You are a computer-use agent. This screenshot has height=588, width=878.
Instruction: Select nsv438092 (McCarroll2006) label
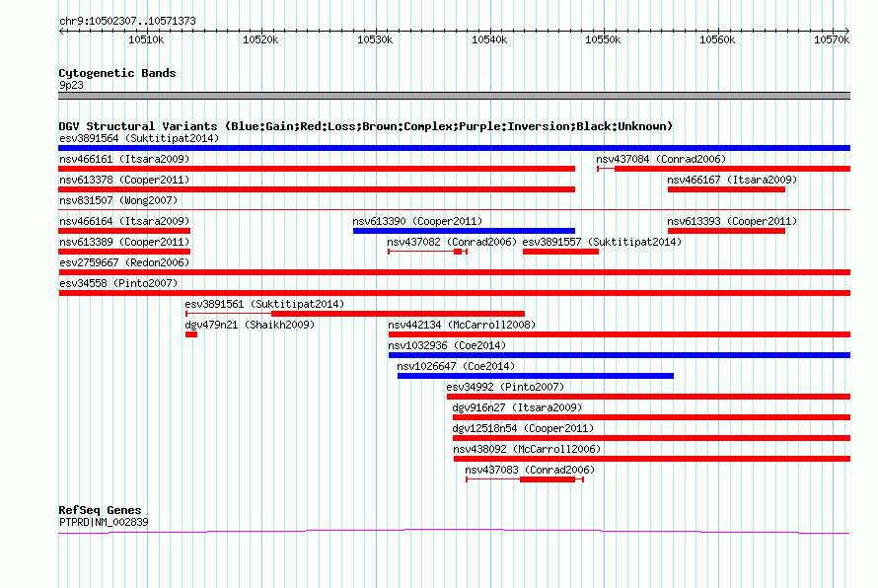pos(527,449)
